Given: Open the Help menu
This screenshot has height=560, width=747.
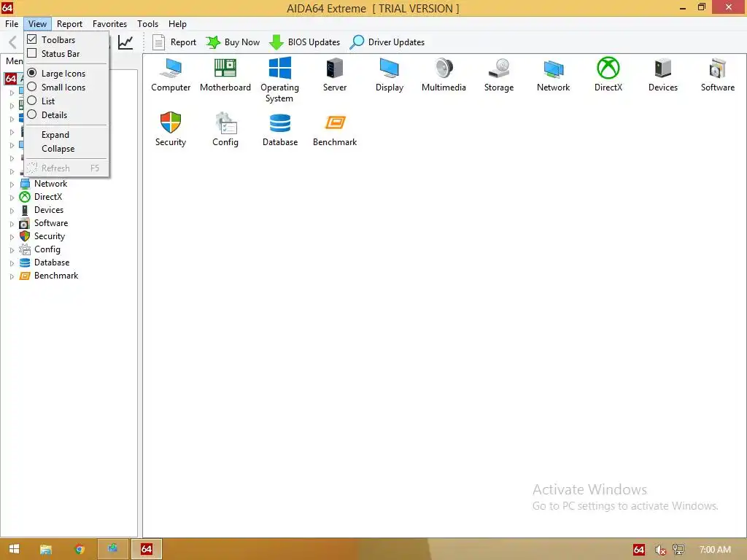Looking at the screenshot, I should tap(177, 24).
